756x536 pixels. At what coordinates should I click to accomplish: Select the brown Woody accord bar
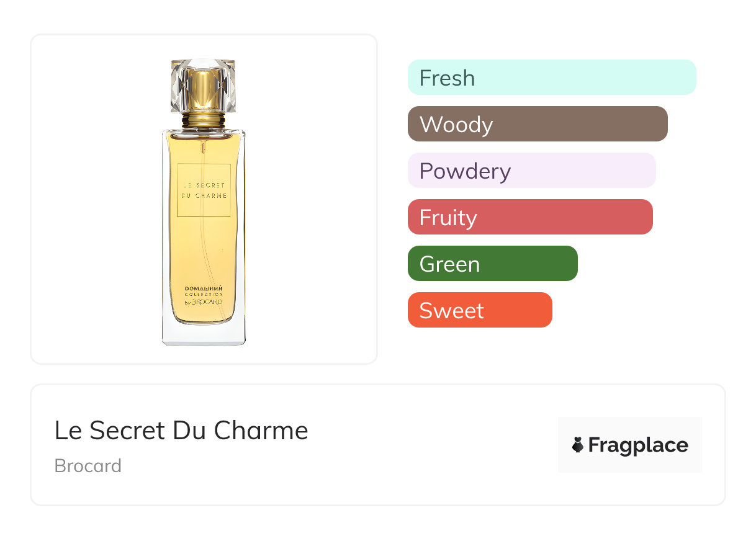coord(538,124)
